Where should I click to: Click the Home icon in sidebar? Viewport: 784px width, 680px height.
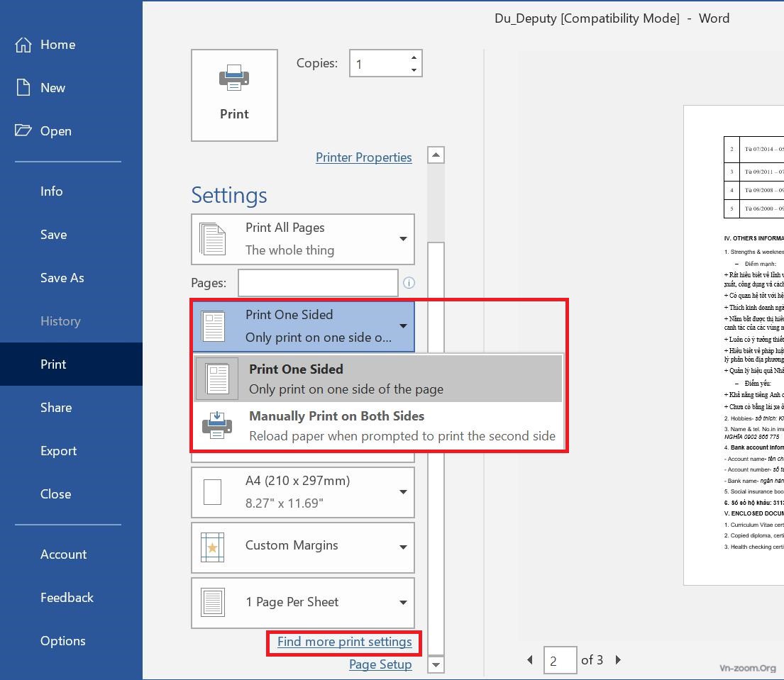pos(23,45)
